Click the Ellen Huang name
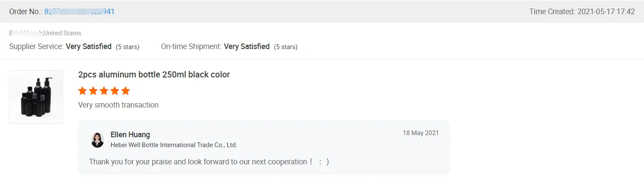This screenshot has height=185, width=644. (130, 135)
